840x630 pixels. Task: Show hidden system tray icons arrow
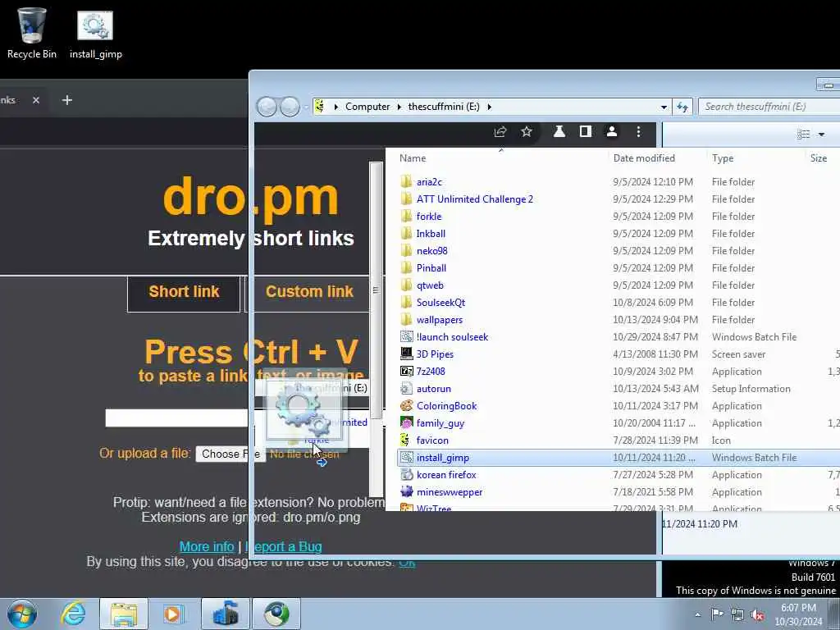(x=697, y=614)
